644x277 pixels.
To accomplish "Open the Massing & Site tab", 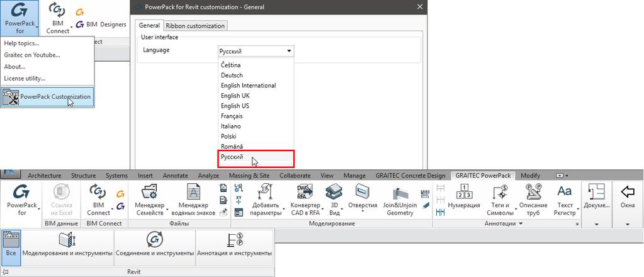I will (x=249, y=176).
